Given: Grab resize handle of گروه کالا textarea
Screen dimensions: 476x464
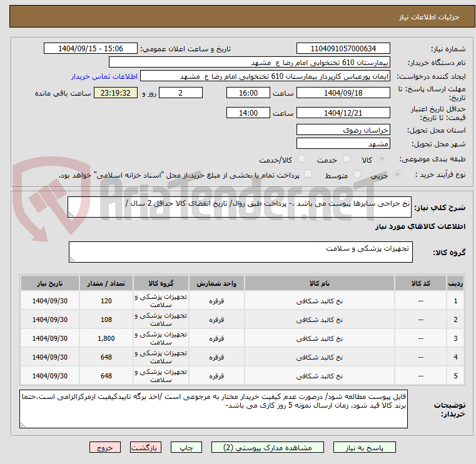Looking at the screenshot, I should pos(72,259).
